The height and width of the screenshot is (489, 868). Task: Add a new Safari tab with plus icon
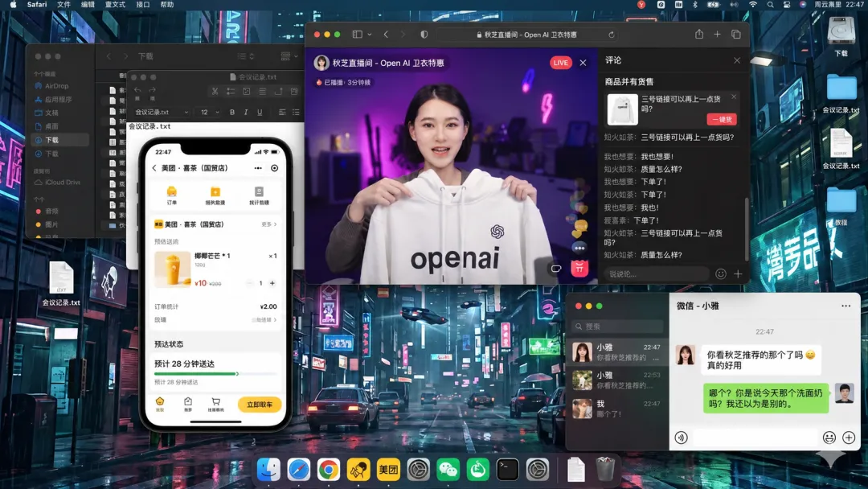(717, 34)
